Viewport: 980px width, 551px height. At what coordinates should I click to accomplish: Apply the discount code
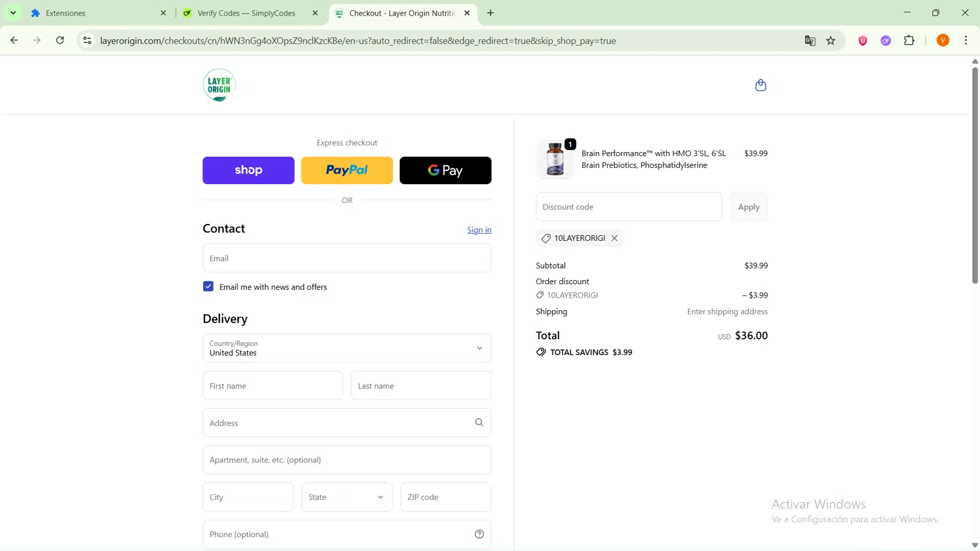tap(749, 207)
